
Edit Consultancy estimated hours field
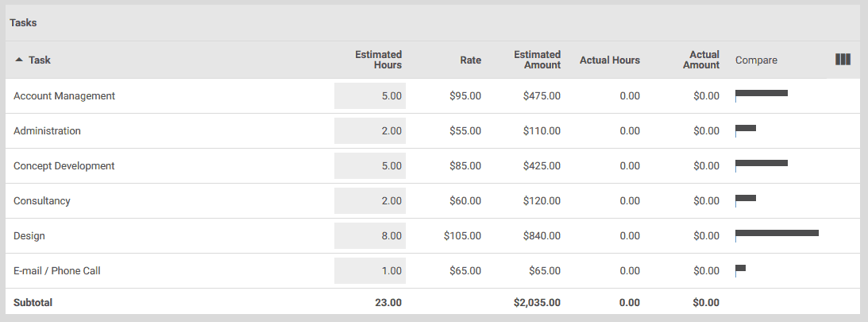[370, 201]
